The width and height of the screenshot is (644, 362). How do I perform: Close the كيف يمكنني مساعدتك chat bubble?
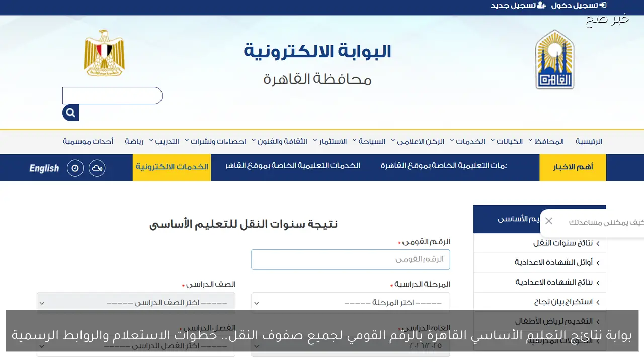click(548, 221)
